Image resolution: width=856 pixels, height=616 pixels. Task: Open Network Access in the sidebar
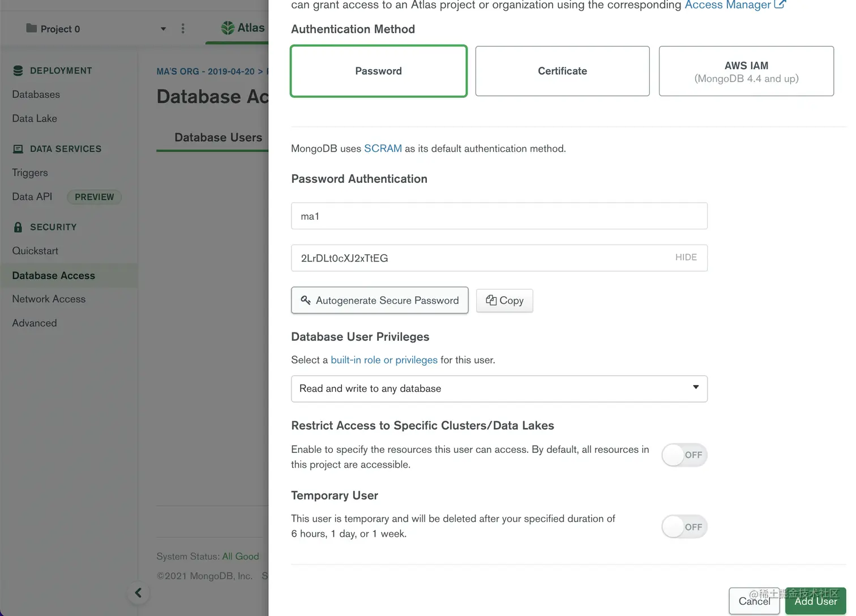click(x=49, y=299)
